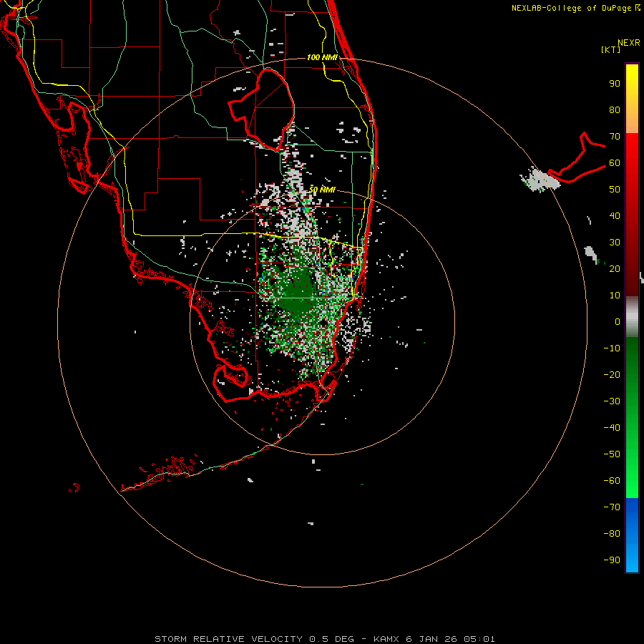Viewport: 644px width, 644px height.
Task: Click the -10 value on the velocity scale
Action: tap(612, 348)
